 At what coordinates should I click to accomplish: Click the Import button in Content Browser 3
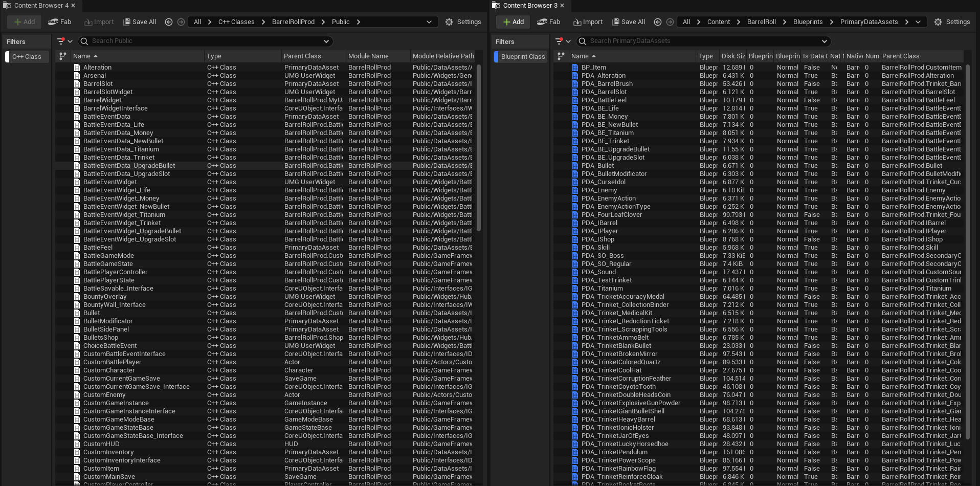588,22
